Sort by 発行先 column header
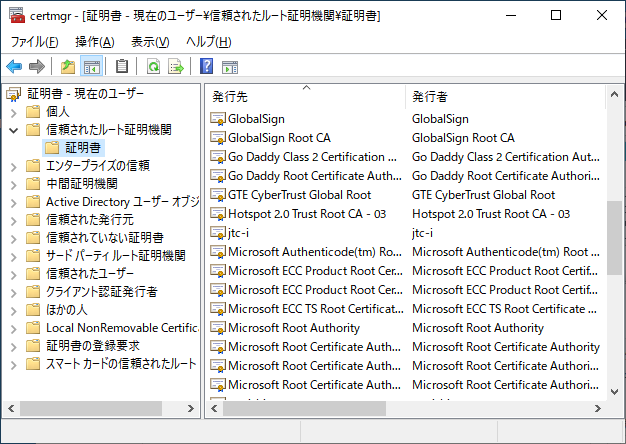 [306, 96]
